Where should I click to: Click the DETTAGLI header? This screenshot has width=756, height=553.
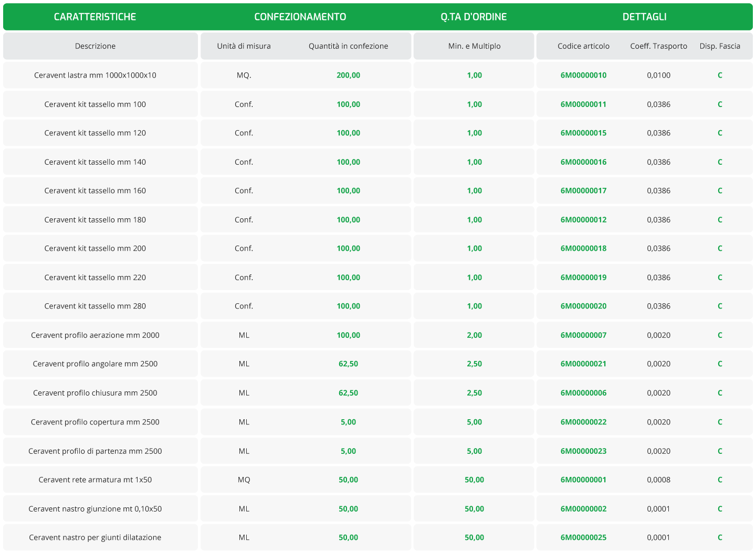click(644, 17)
